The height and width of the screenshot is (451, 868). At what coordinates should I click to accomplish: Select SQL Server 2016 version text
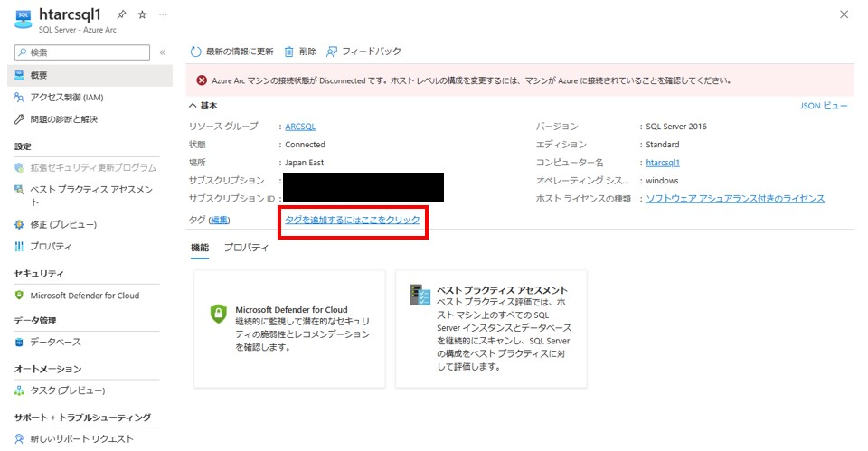point(676,127)
